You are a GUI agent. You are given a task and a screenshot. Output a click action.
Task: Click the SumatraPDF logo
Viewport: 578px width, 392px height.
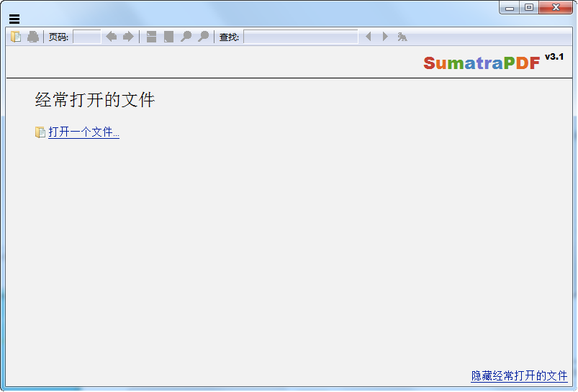click(482, 63)
